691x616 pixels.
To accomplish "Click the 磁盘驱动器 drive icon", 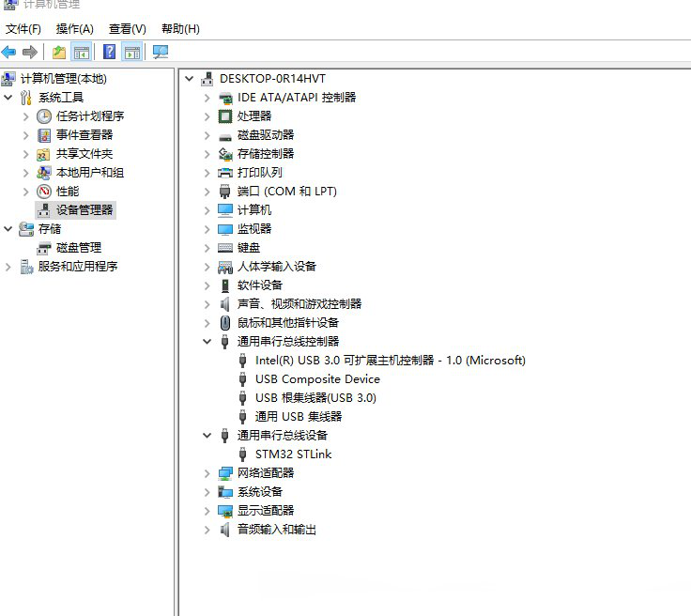I will tap(224, 136).
